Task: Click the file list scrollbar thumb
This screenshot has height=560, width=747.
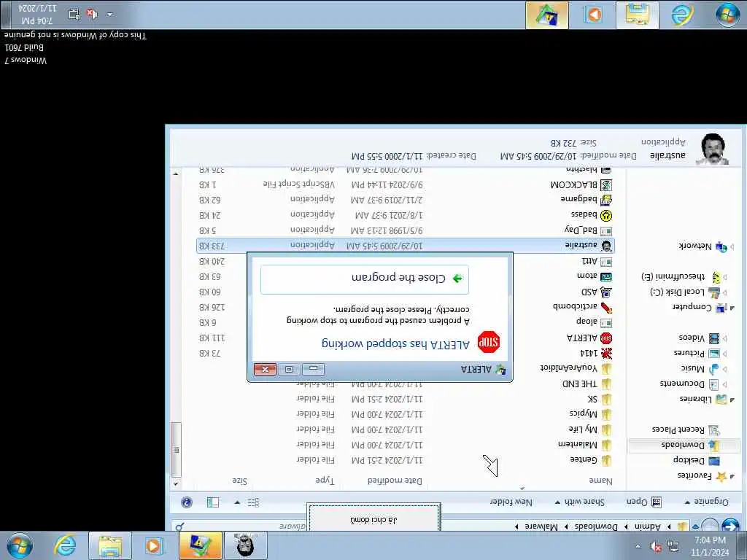Action: click(x=176, y=449)
